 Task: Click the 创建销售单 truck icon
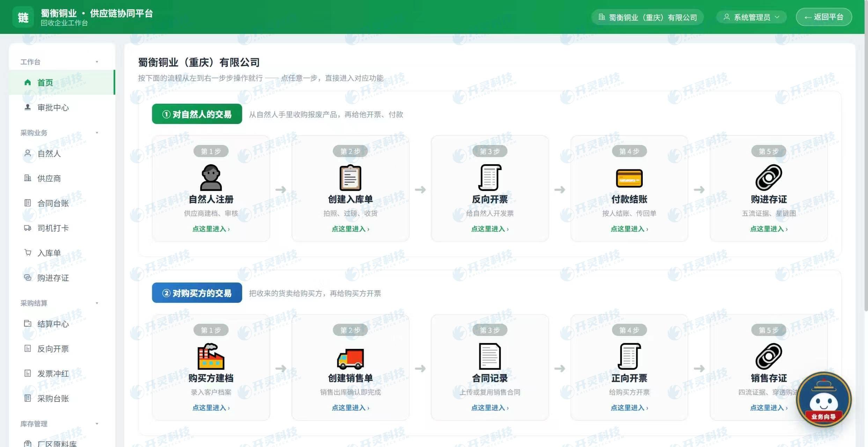pyautogui.click(x=350, y=359)
